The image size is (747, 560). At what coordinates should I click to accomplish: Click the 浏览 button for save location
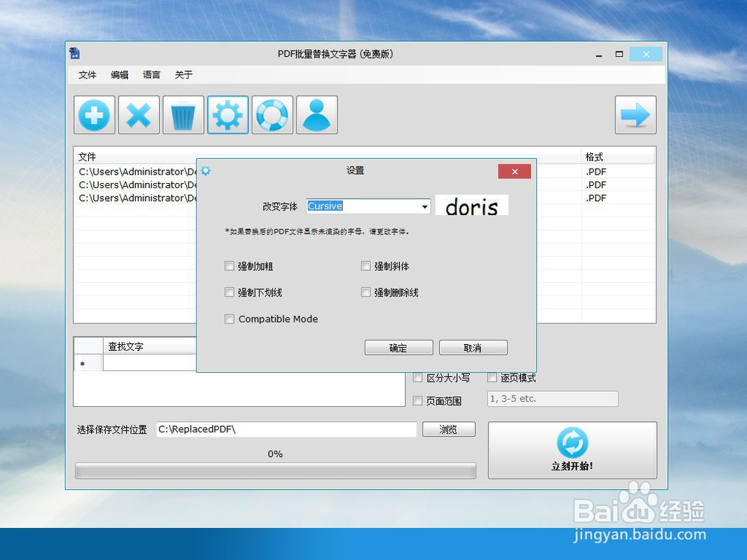pos(448,429)
